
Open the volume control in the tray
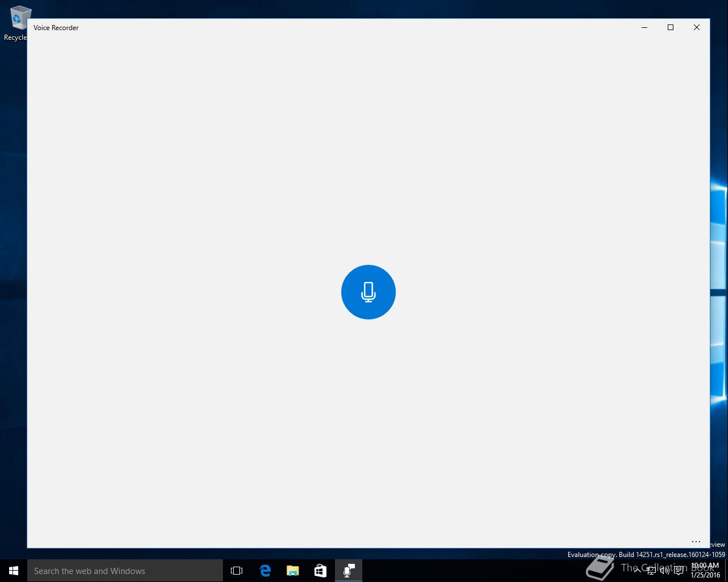tap(665, 571)
